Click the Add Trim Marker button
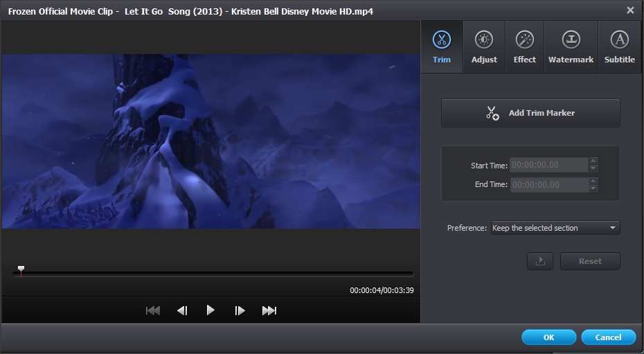 [x=530, y=113]
